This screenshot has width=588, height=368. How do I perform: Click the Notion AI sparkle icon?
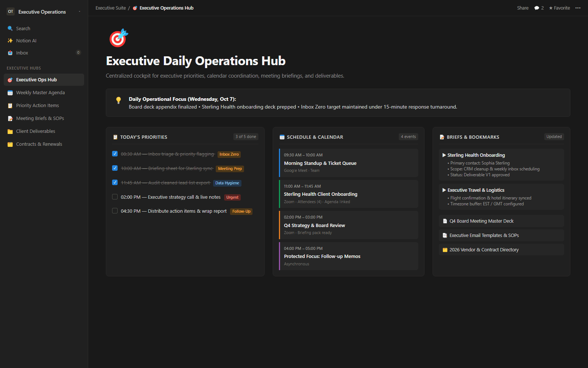point(10,40)
